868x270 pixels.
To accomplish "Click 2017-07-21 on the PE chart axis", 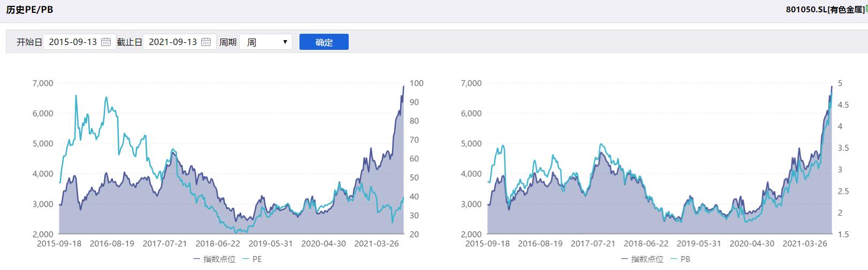I will 165,244.
